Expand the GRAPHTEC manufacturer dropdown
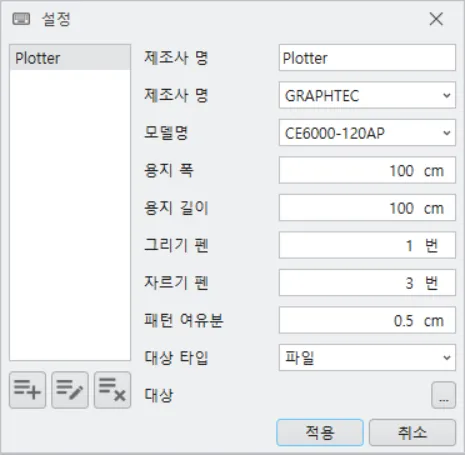This screenshot has width=465, height=455. pos(367,95)
